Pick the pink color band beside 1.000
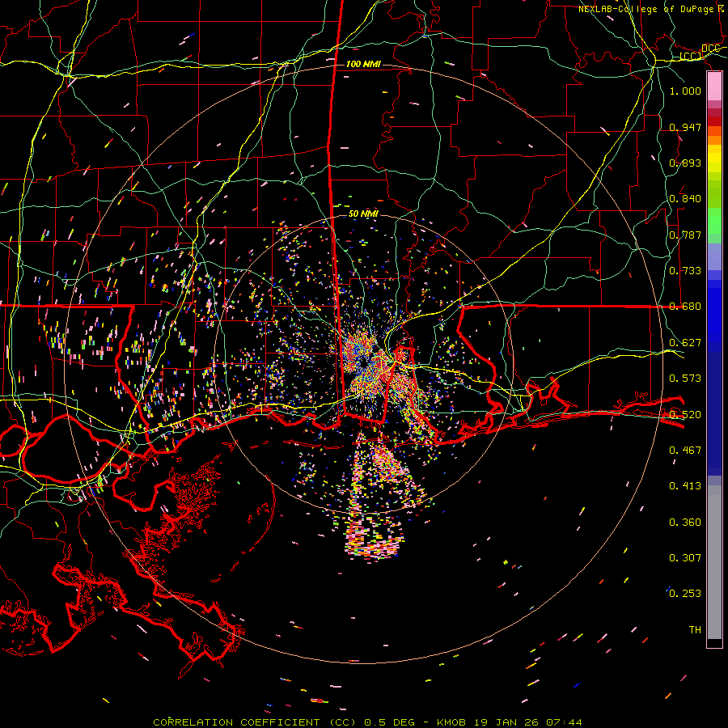Viewport: 728px width, 728px height. [x=714, y=87]
